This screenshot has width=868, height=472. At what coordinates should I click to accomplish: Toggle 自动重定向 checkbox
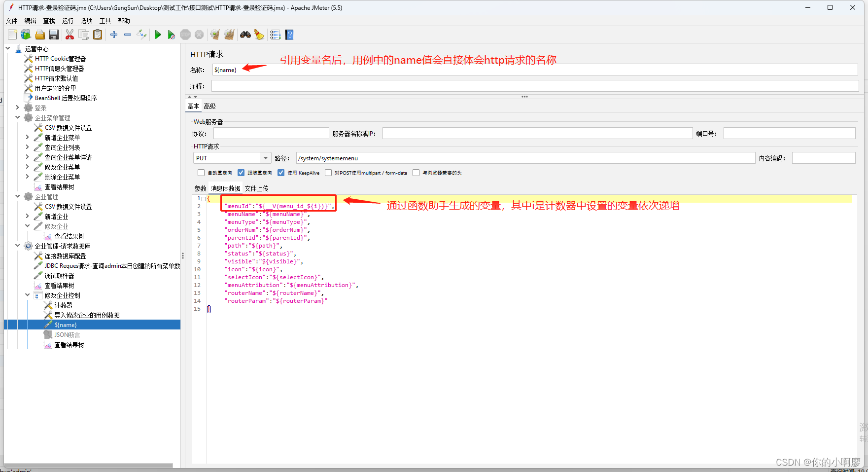201,173
